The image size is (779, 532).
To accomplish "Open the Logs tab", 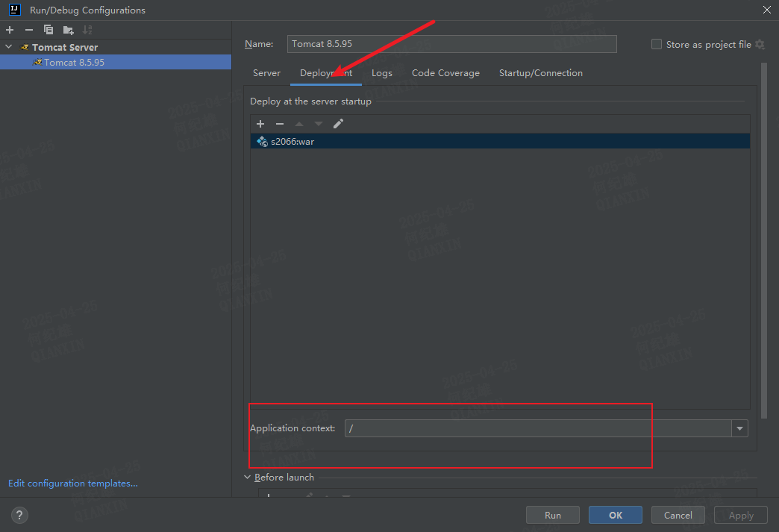I will [382, 73].
